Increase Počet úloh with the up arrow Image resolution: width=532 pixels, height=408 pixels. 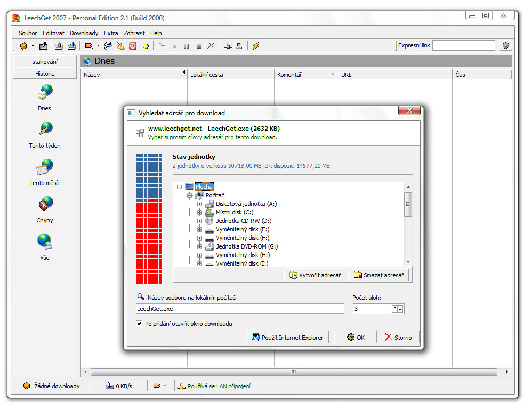[394, 309]
